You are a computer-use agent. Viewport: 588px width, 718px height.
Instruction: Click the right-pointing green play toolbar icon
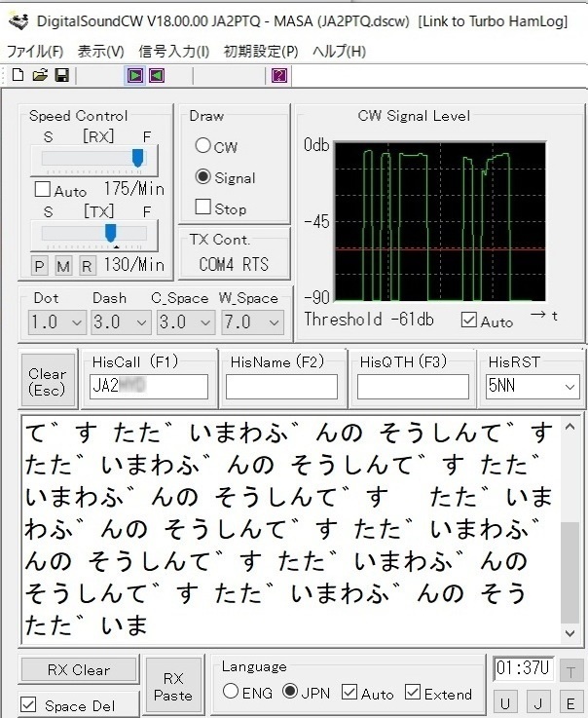point(135,75)
